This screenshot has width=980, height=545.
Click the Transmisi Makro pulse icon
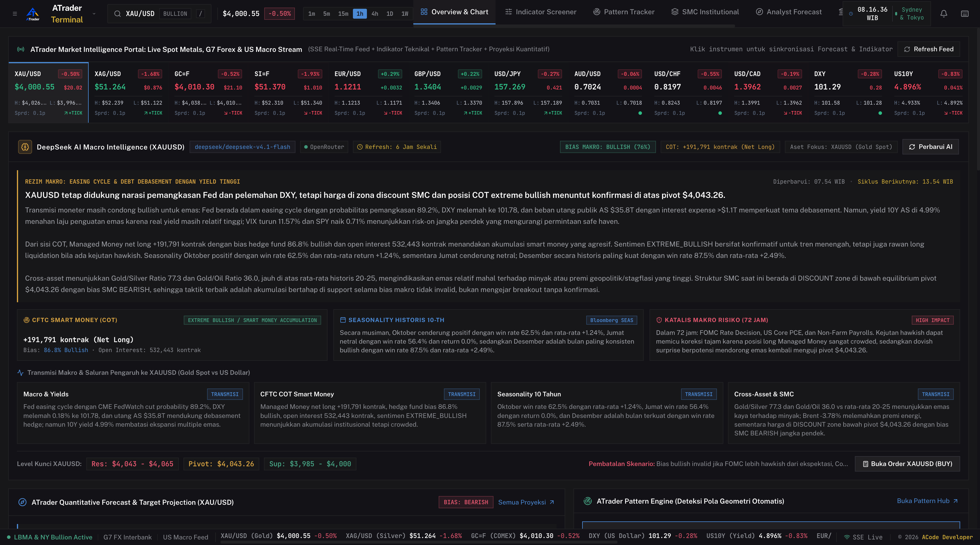point(20,372)
